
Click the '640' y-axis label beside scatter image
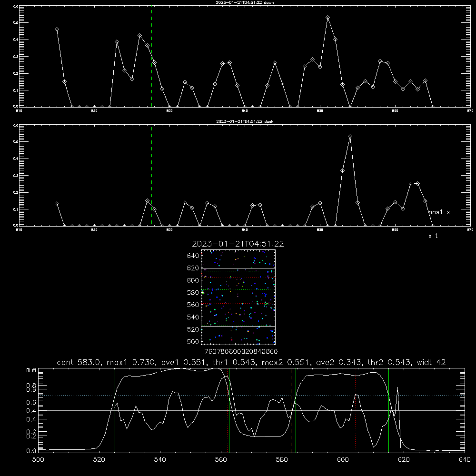(x=193, y=256)
